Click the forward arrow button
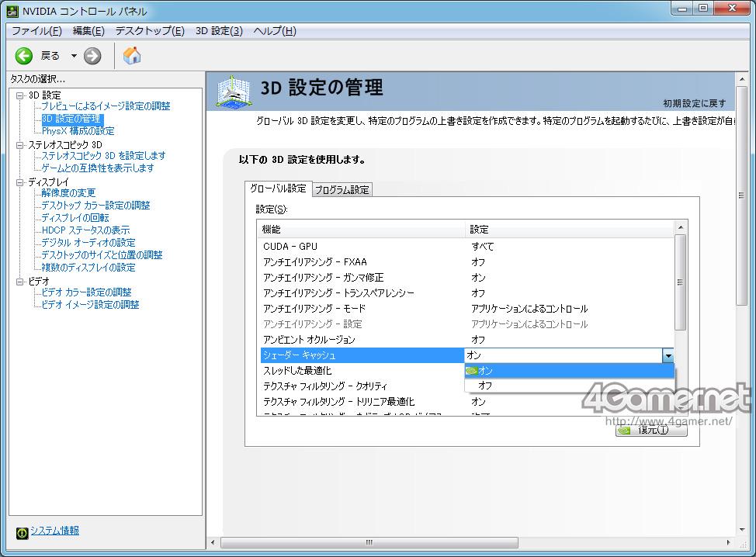756x557 pixels. pyautogui.click(x=92, y=56)
